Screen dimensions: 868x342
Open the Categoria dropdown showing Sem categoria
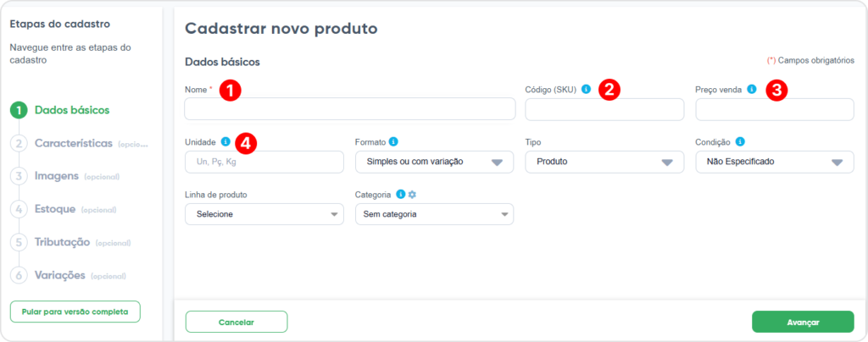click(434, 214)
